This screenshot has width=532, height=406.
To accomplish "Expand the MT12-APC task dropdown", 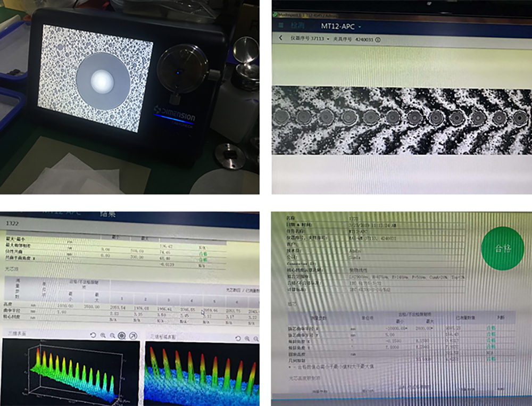I will click(x=360, y=27).
